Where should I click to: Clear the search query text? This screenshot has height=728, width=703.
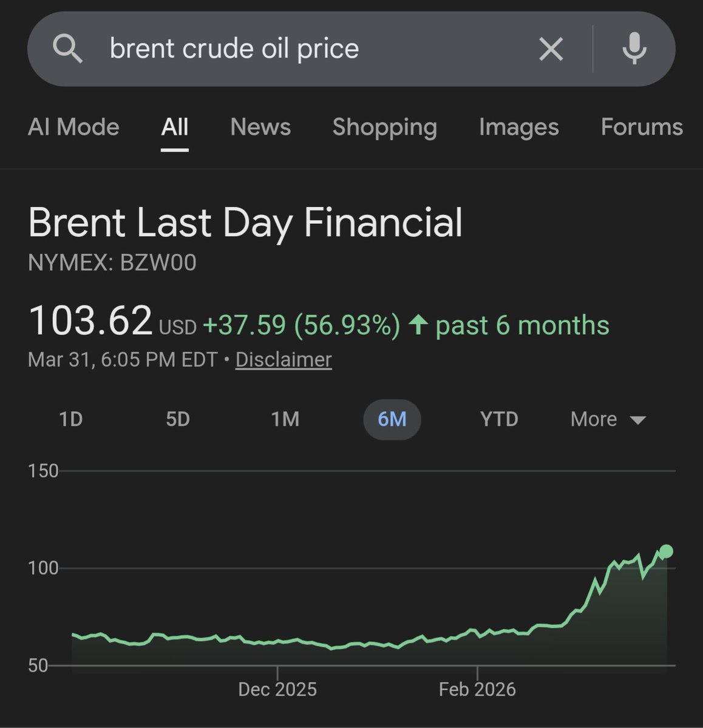pyautogui.click(x=551, y=49)
